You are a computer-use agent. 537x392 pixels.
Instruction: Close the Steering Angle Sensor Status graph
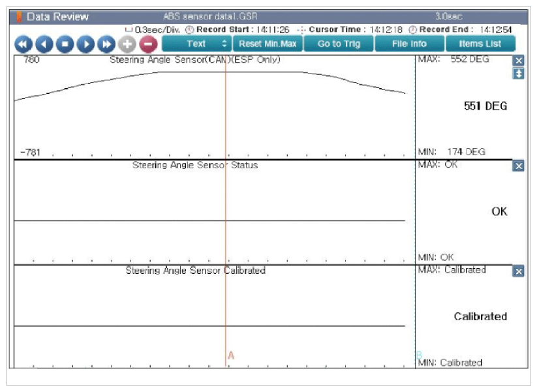click(x=519, y=166)
